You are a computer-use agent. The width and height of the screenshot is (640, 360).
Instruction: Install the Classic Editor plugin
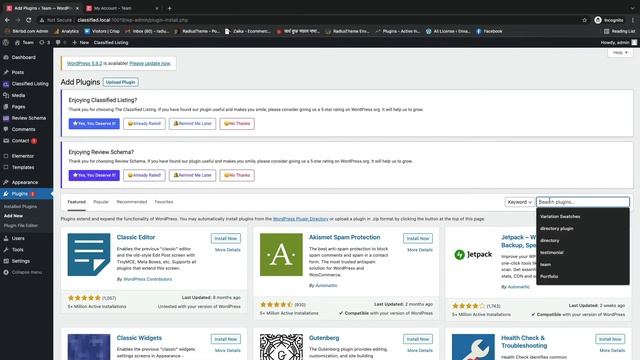pyautogui.click(x=226, y=238)
